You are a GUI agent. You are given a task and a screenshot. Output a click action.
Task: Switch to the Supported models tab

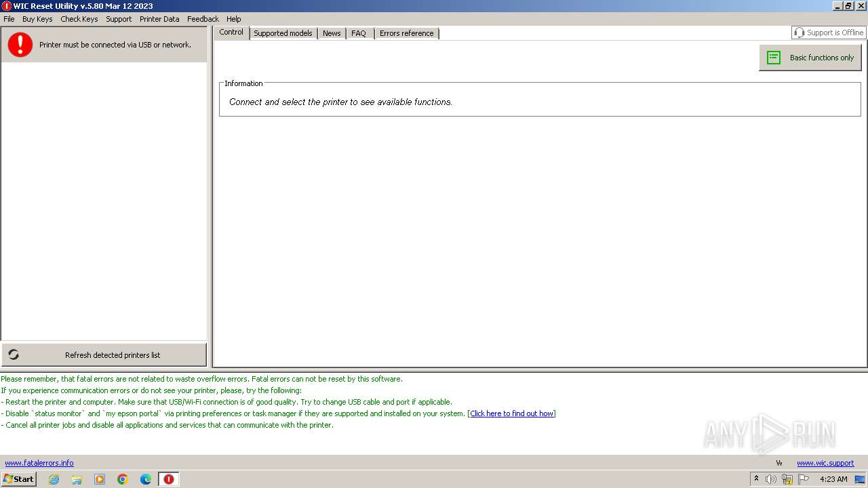point(283,33)
